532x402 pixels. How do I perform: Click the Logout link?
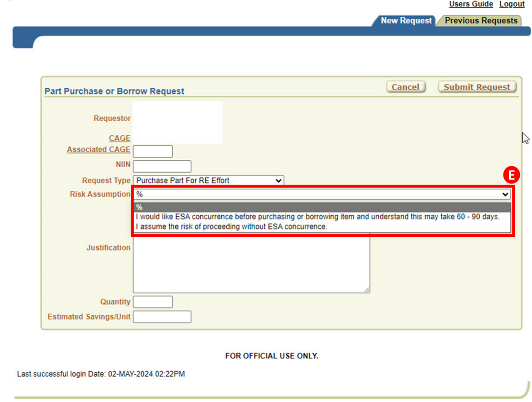512,4
